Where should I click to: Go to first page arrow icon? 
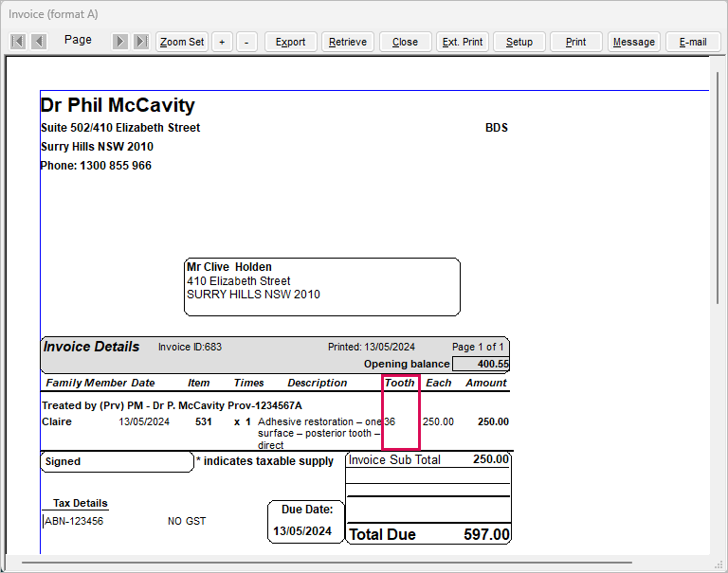18,42
